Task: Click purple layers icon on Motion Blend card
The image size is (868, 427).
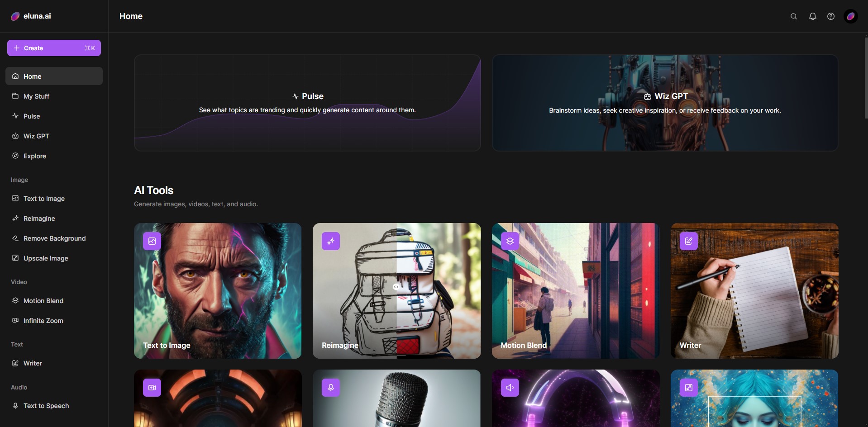Action: [510, 241]
